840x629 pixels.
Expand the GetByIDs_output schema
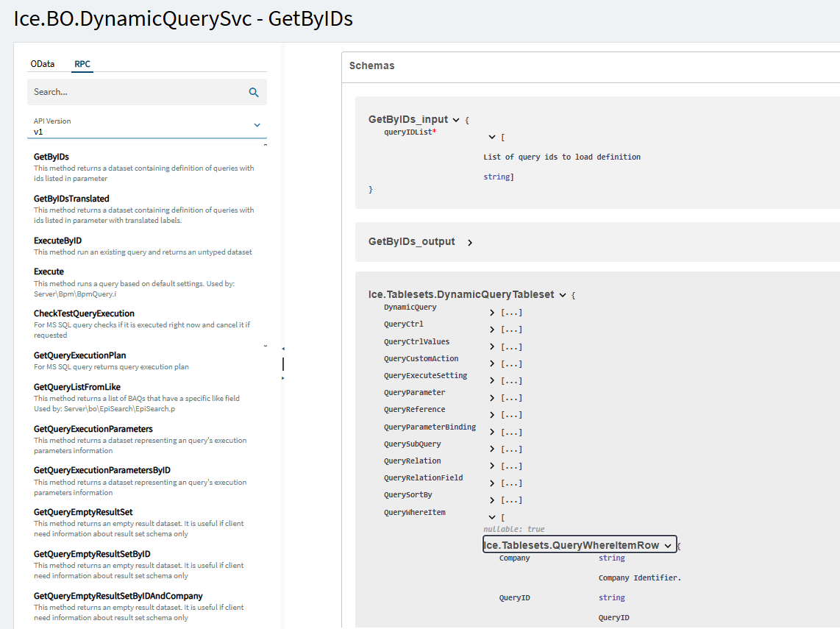469,242
